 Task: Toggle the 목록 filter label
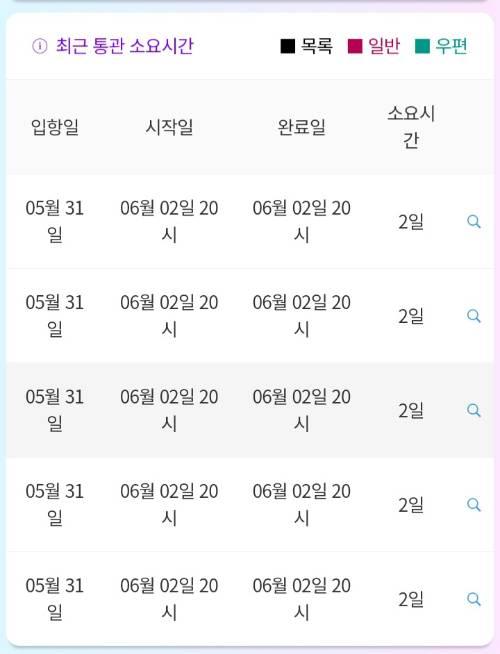pyautogui.click(x=317, y=46)
